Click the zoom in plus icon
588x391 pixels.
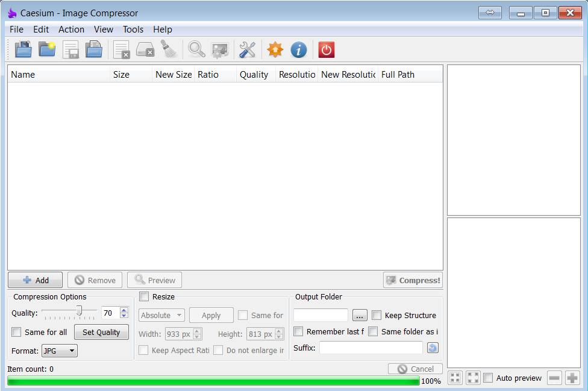click(x=572, y=378)
